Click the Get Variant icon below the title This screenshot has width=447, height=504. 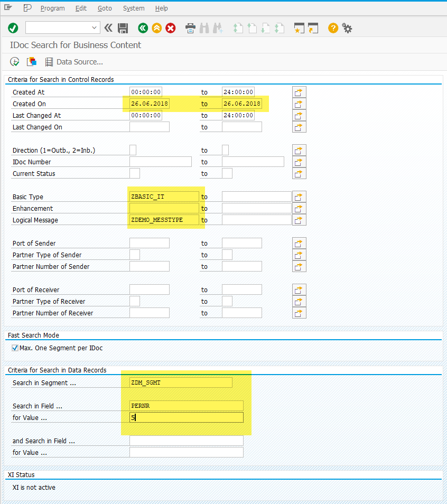[x=31, y=62]
